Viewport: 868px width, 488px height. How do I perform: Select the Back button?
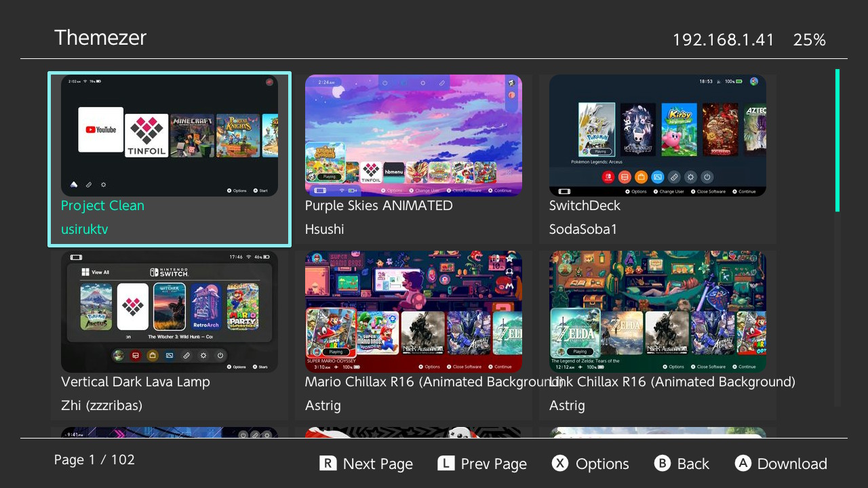[x=682, y=464]
